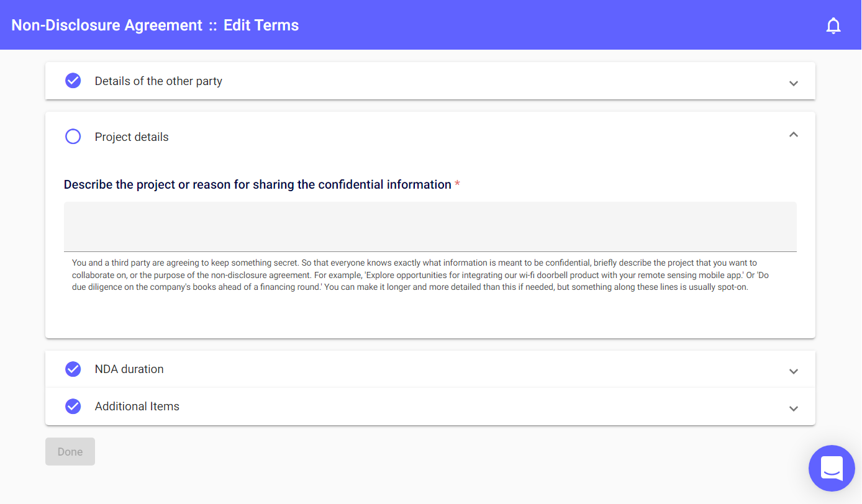The width and height of the screenshot is (862, 504).
Task: Click the Describe the project field label
Action: [257, 184]
